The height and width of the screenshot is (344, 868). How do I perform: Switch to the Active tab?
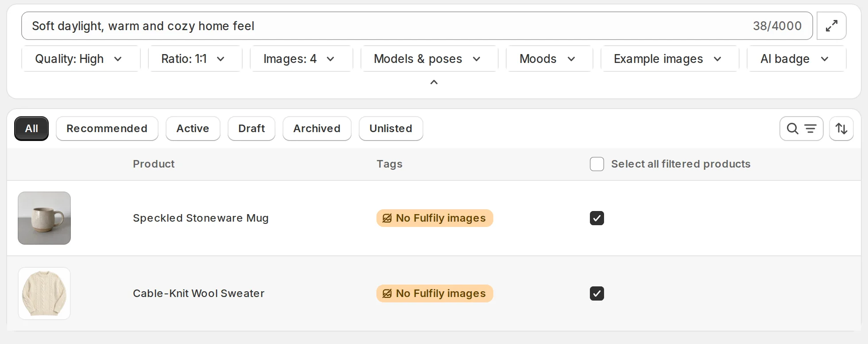[x=193, y=129]
